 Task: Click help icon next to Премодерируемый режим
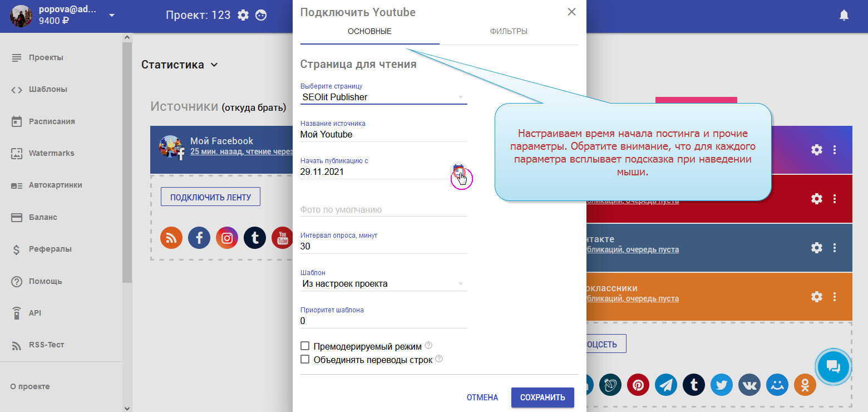pos(428,346)
